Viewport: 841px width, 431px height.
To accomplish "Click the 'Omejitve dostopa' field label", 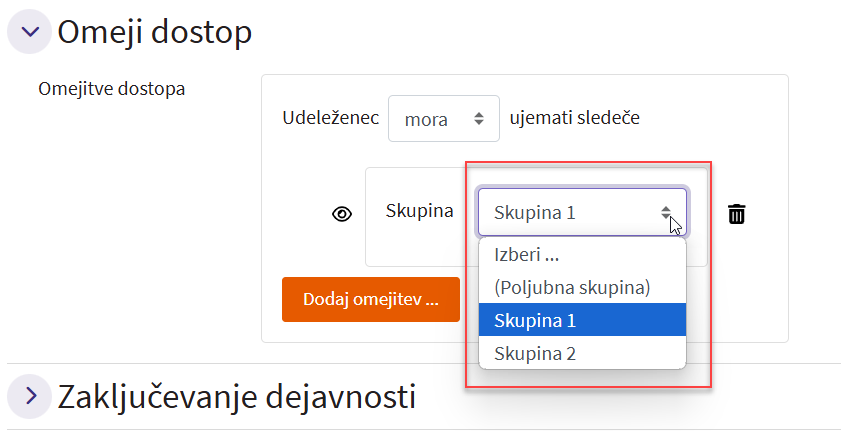I will point(112,88).
